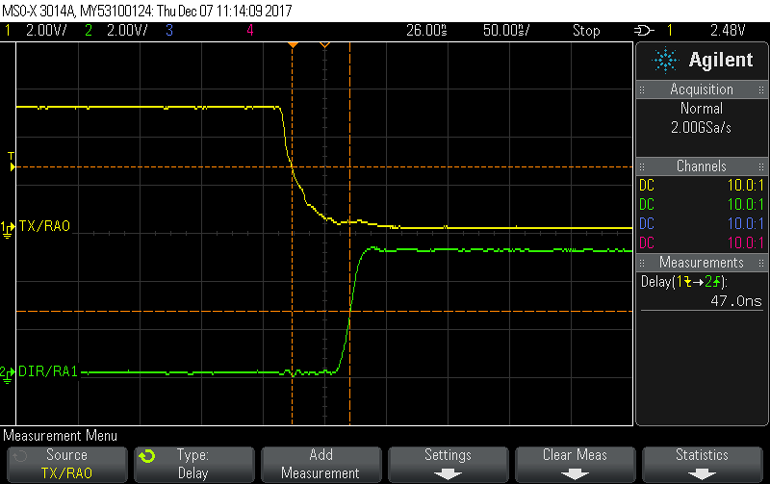This screenshot has height=484, width=770.
Task: Click the DIR/RA1 channel 2 ground marker
Action: tap(9, 372)
